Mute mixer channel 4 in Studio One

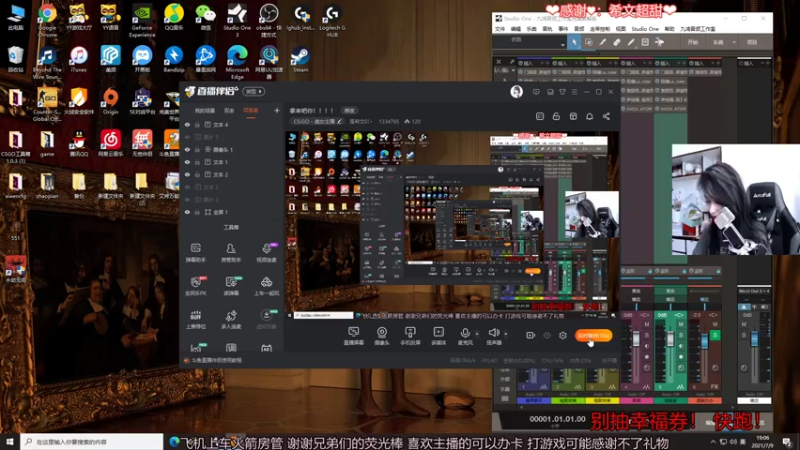tap(646, 324)
